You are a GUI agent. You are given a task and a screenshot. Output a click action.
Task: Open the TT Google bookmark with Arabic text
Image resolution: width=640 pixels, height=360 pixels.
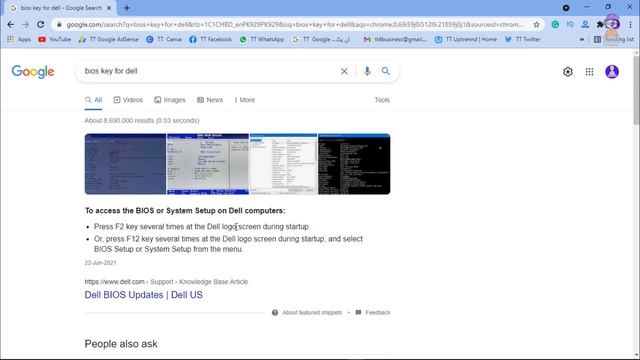(321, 39)
